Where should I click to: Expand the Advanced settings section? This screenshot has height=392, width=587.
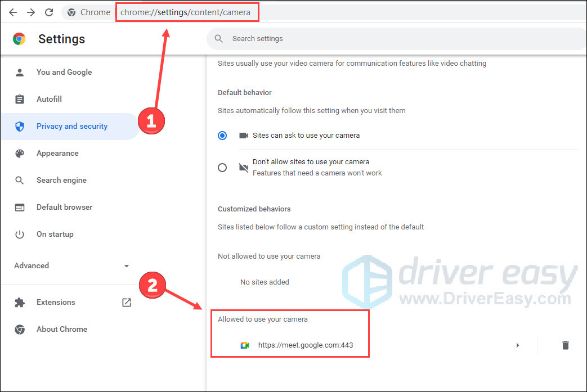coord(127,265)
